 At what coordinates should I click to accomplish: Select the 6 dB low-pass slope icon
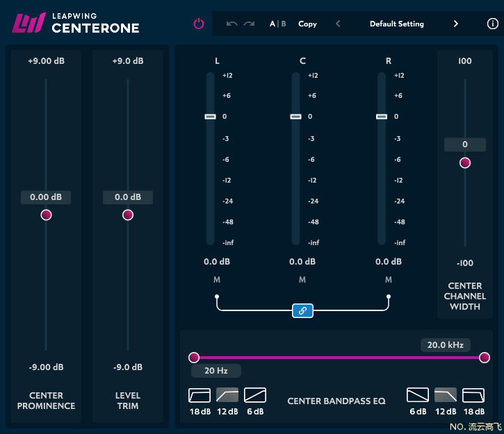pyautogui.click(x=418, y=395)
